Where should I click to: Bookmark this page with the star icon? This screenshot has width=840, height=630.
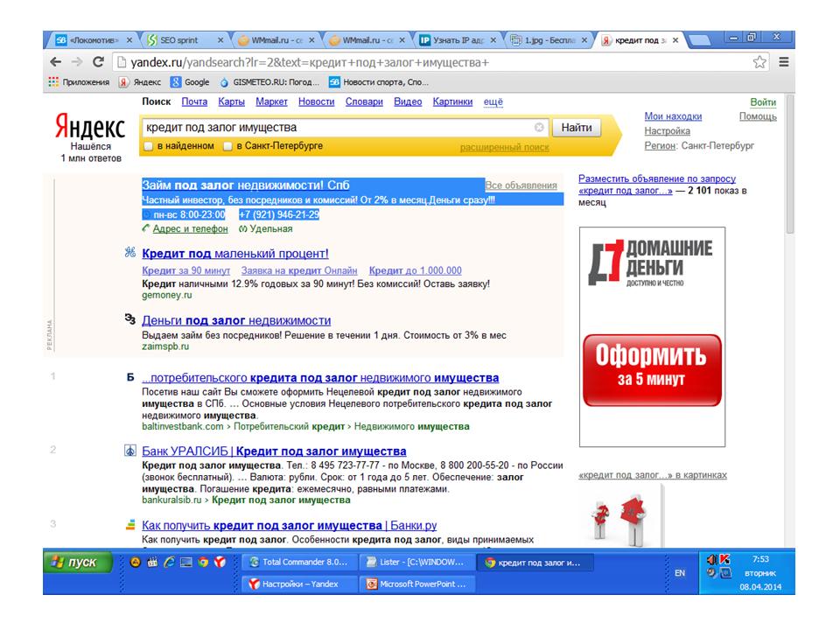coord(759,62)
